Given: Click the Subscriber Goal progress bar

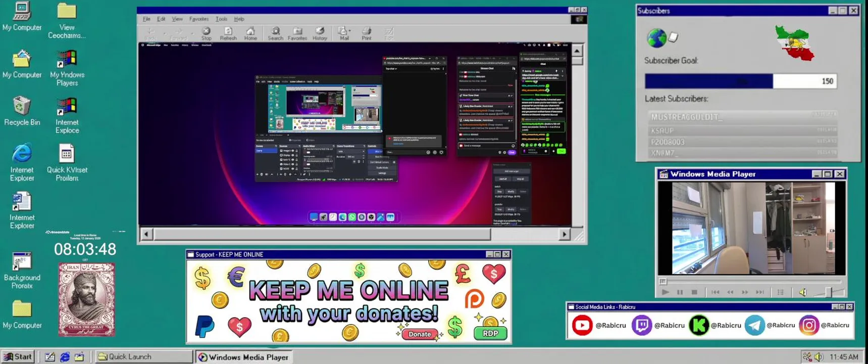Looking at the screenshot, I should pyautogui.click(x=741, y=81).
